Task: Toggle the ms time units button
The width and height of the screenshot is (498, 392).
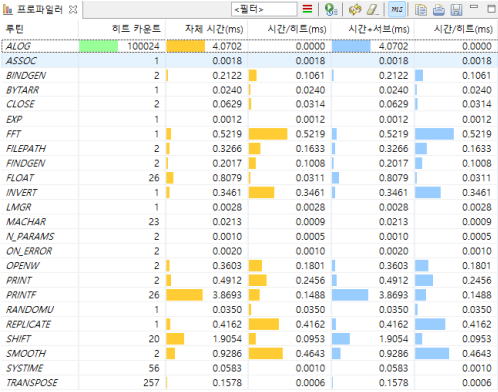Action: [397, 9]
